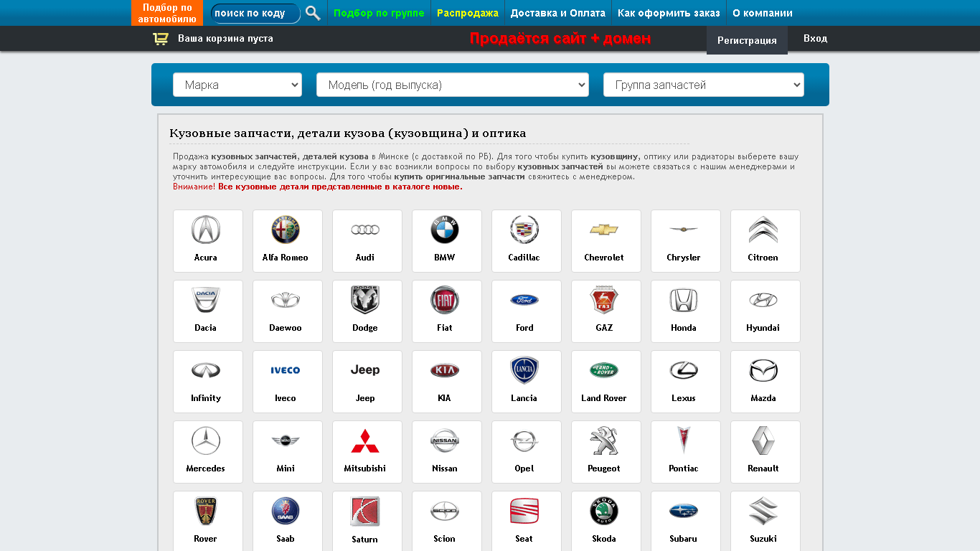Click the Mercedes star logo

tap(206, 441)
